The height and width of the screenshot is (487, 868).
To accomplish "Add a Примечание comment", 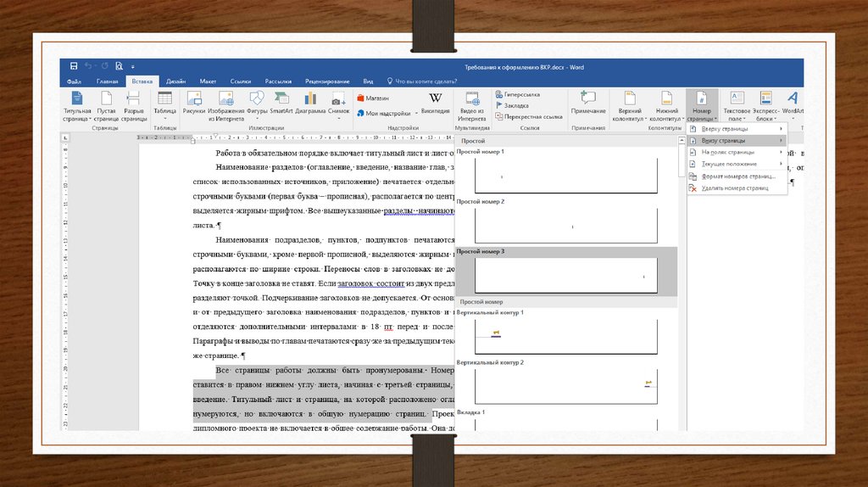I will click(x=588, y=104).
